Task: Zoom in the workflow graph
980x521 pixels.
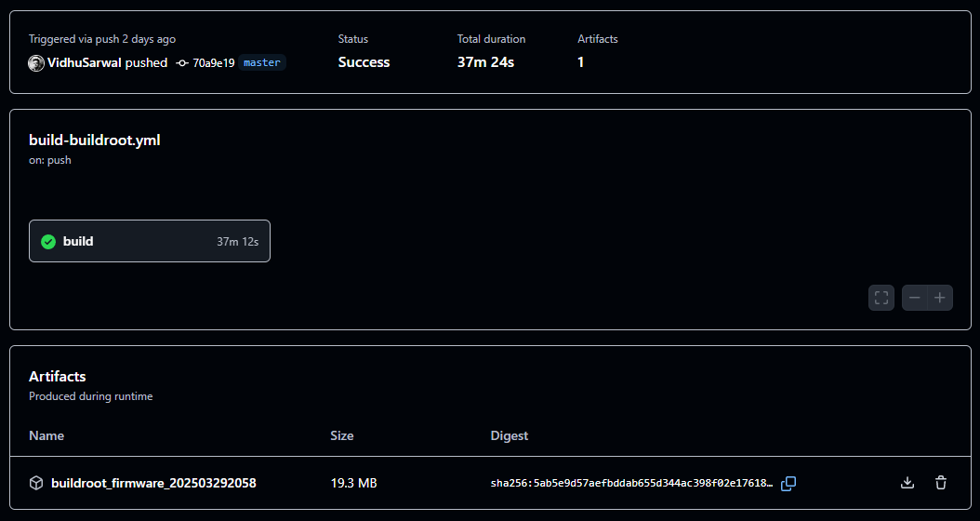Action: (940, 298)
